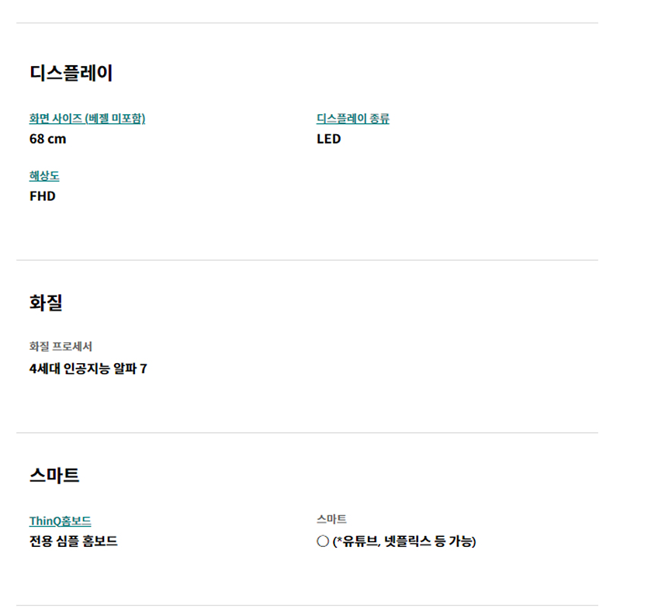Open the 해상도 definition link
The height and width of the screenshot is (616, 672).
(44, 175)
